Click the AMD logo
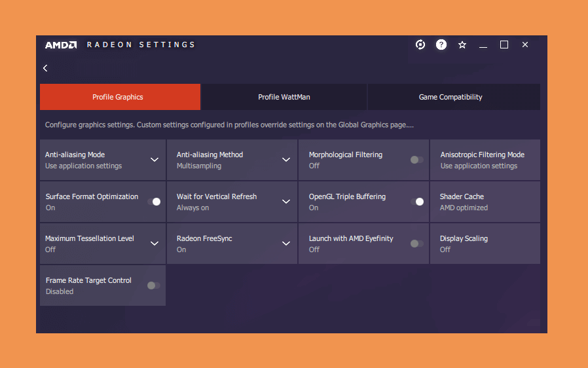The height and width of the screenshot is (368, 588). [x=61, y=45]
